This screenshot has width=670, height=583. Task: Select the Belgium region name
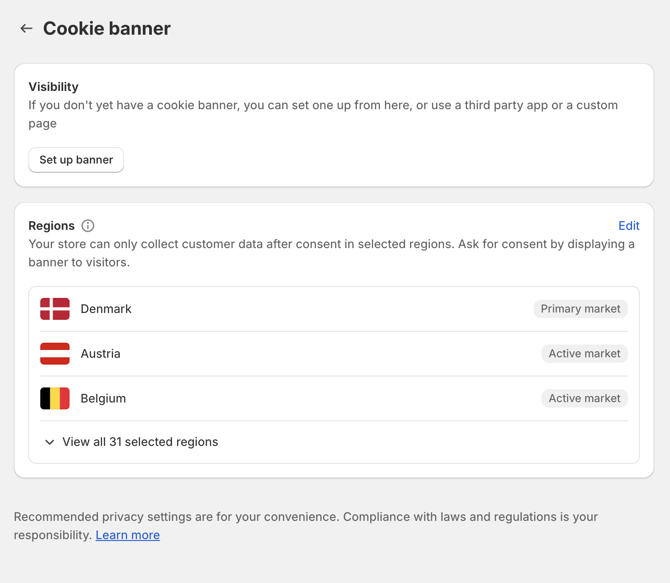[x=103, y=398]
